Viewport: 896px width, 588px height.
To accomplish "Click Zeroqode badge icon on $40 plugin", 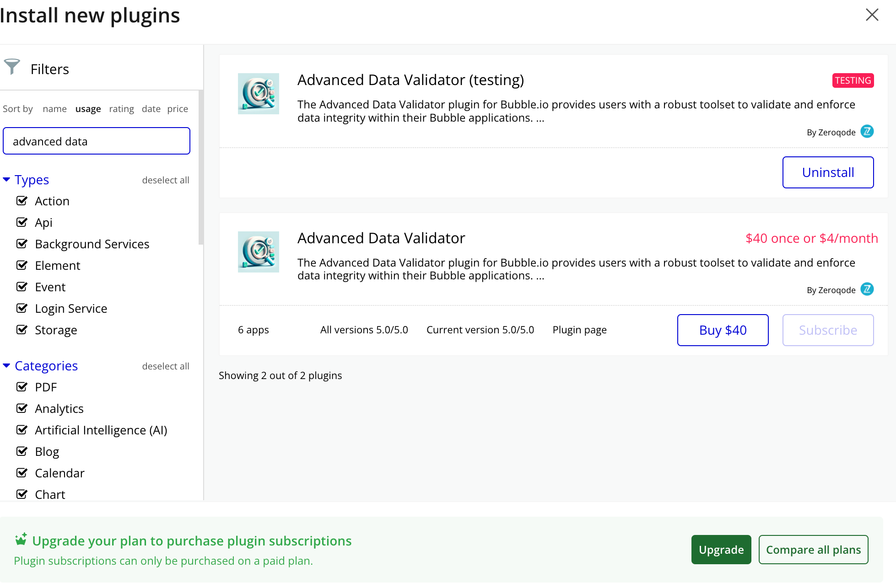I will click(x=867, y=289).
